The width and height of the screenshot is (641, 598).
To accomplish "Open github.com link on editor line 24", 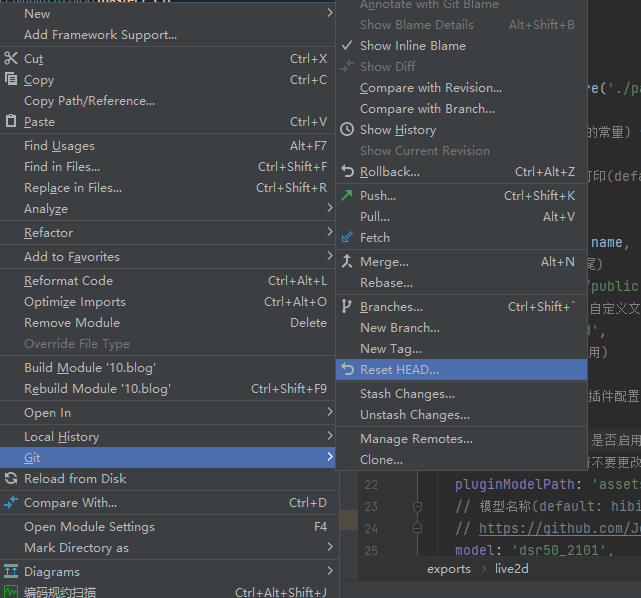I will coord(560,529).
